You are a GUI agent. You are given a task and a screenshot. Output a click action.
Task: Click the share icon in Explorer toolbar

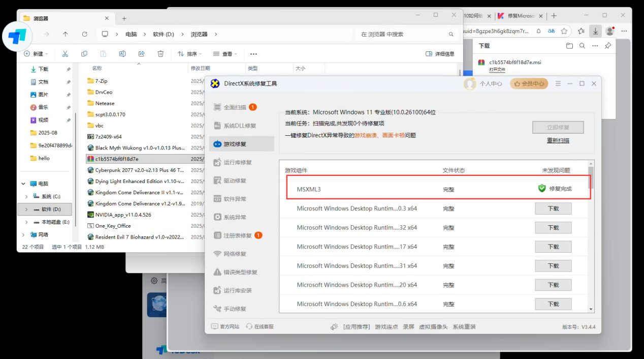pyautogui.click(x=142, y=54)
